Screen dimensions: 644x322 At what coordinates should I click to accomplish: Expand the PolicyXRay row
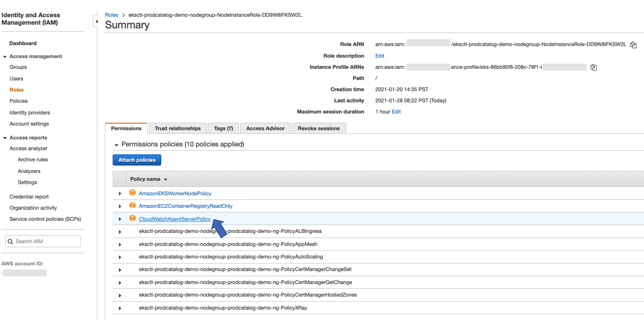(x=120, y=308)
